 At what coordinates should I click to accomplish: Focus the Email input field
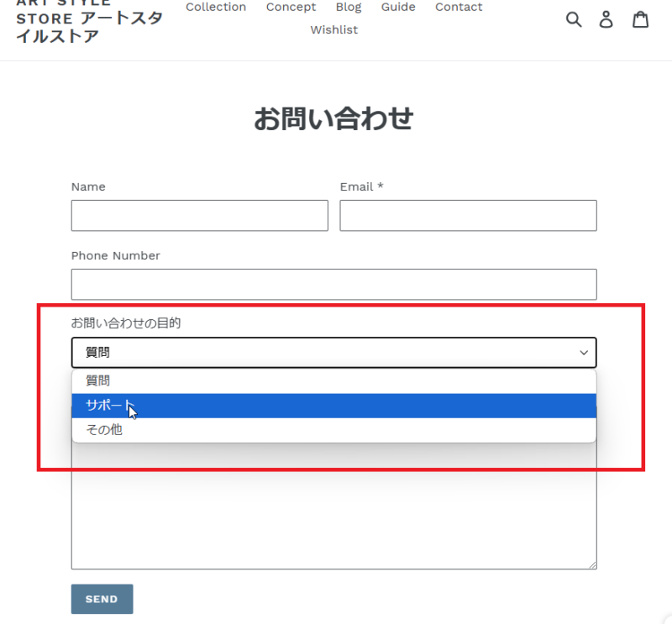tap(469, 216)
